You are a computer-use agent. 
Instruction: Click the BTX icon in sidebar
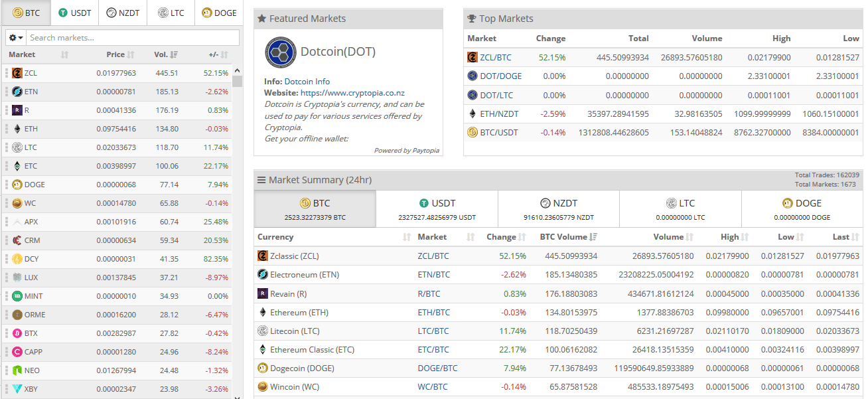[x=17, y=333]
